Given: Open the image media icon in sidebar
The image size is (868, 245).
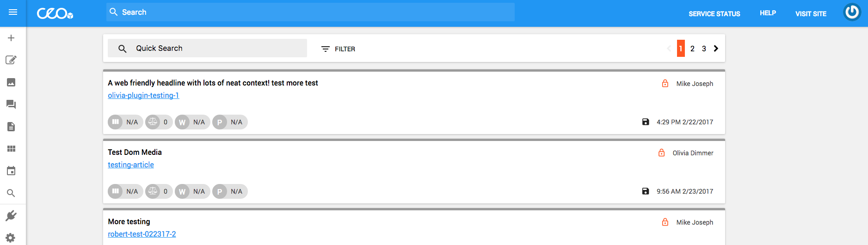Looking at the screenshot, I should click(x=11, y=82).
